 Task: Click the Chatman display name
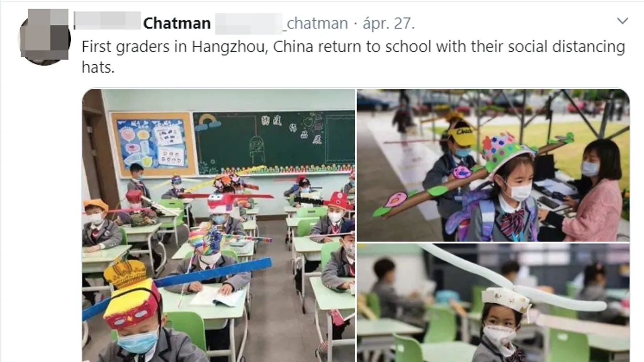(177, 23)
